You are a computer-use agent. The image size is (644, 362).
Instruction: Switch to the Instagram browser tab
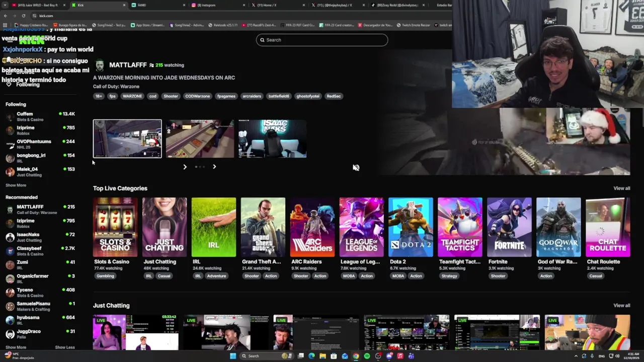[217, 5]
